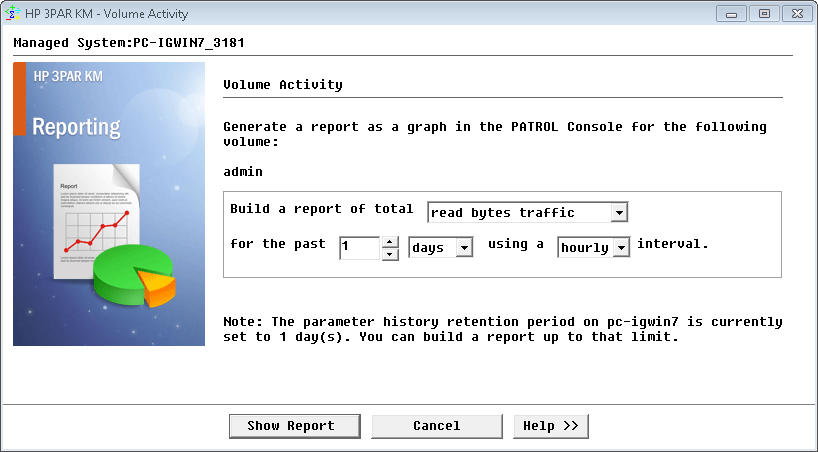Click the Reporting banner image
This screenshot has width=818, height=452.
point(109,204)
